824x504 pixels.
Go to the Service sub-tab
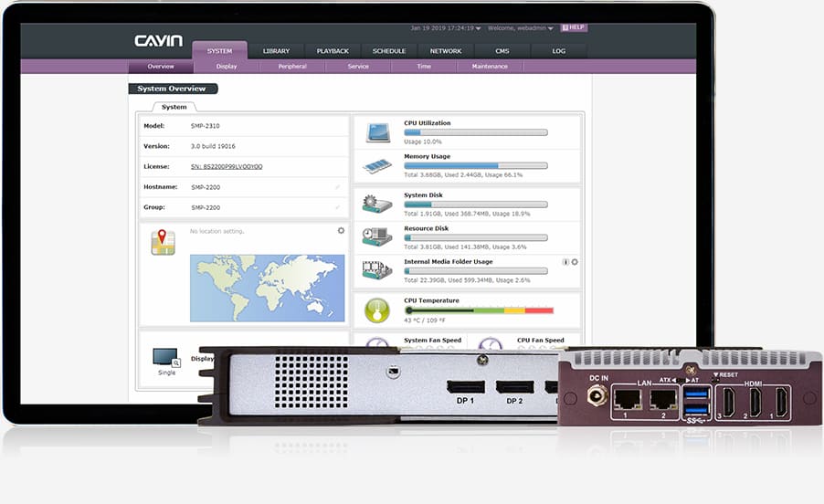(358, 66)
